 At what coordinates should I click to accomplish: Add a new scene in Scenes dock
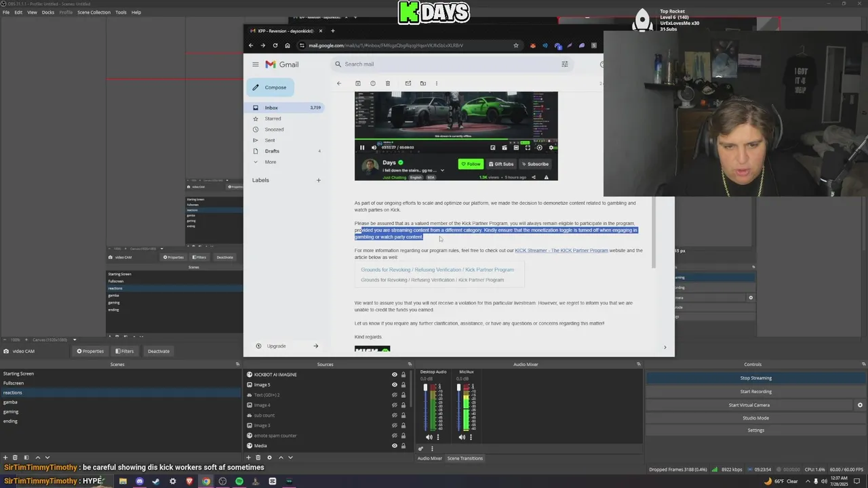pos(5,457)
